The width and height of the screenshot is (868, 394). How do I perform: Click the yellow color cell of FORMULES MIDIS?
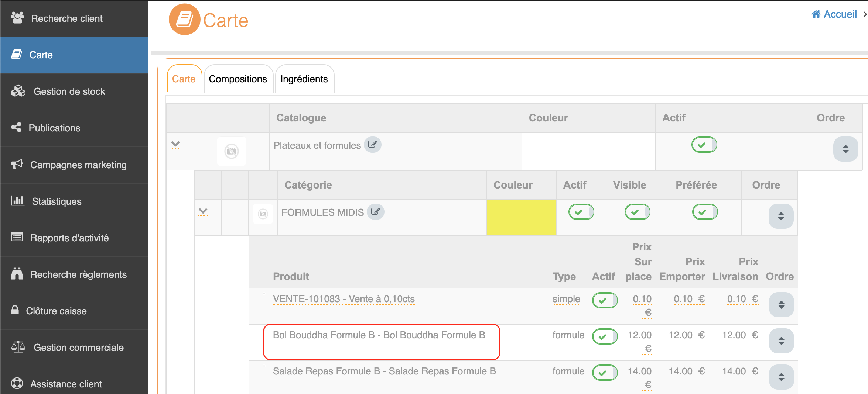tap(521, 217)
